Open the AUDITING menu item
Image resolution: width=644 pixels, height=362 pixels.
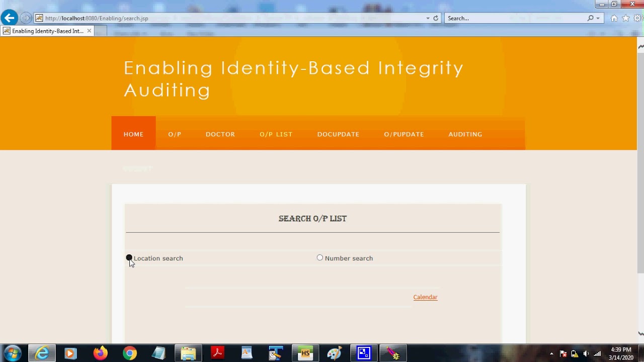465,134
